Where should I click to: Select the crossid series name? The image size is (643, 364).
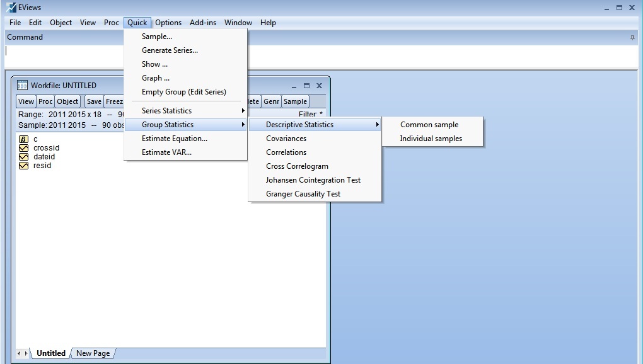tap(47, 148)
